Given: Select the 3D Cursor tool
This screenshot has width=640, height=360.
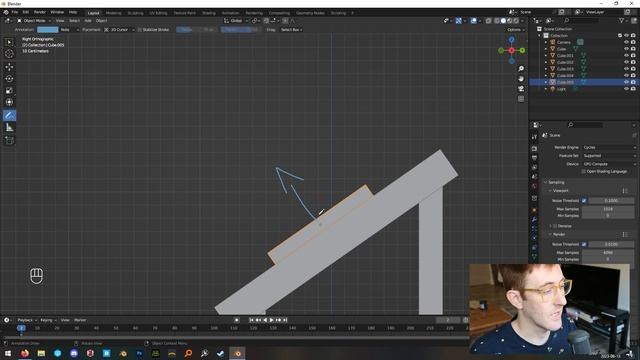Looking at the screenshot, I should (9, 54).
